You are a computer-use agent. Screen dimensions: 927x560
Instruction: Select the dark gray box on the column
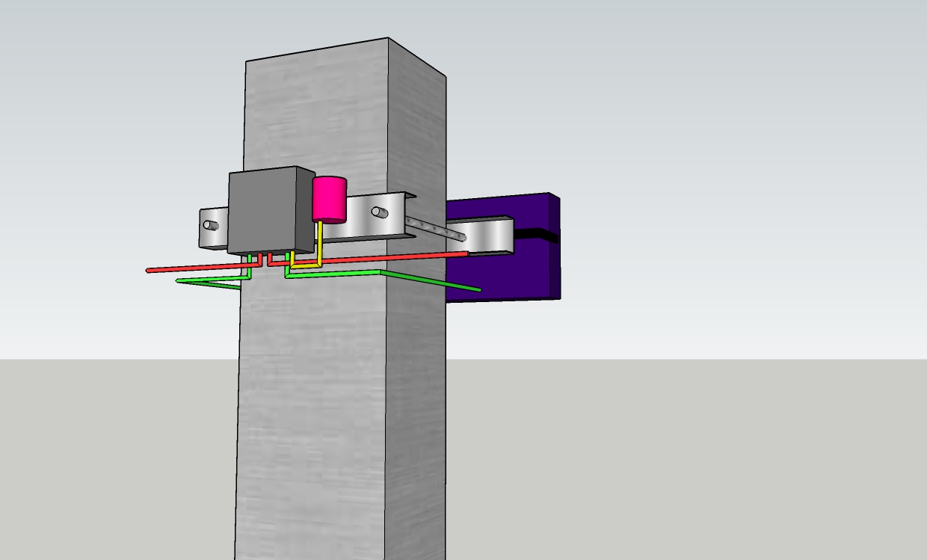click(271, 210)
